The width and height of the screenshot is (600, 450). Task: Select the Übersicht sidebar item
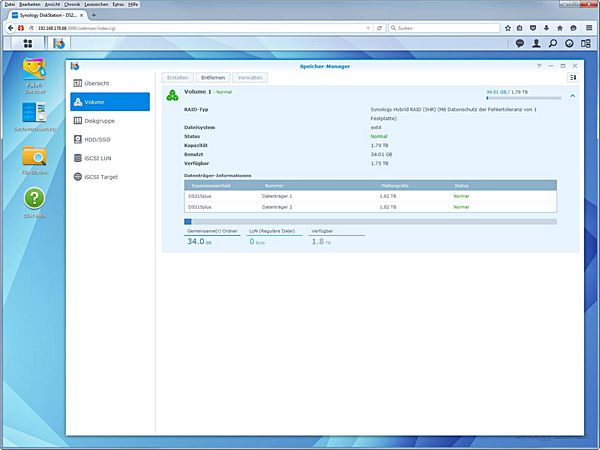tap(110, 83)
